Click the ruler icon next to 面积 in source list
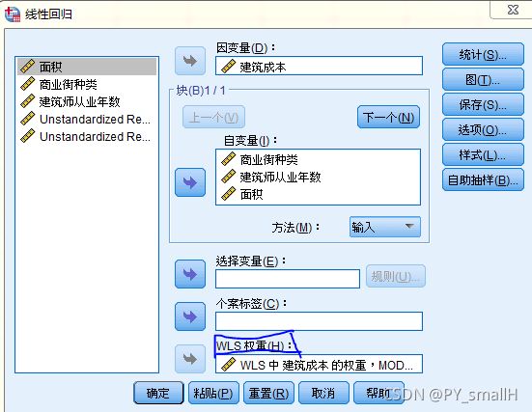Screen dimensions: 532x412 27,67
